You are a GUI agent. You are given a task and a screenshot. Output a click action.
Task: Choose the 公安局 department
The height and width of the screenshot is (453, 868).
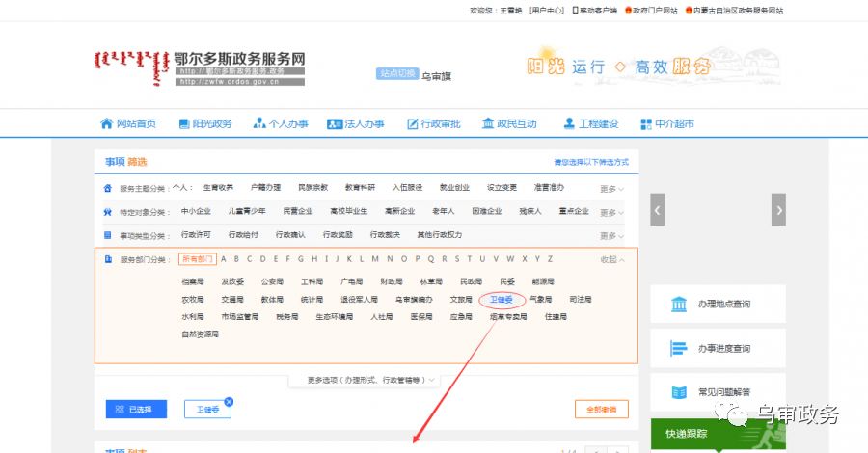point(272,281)
